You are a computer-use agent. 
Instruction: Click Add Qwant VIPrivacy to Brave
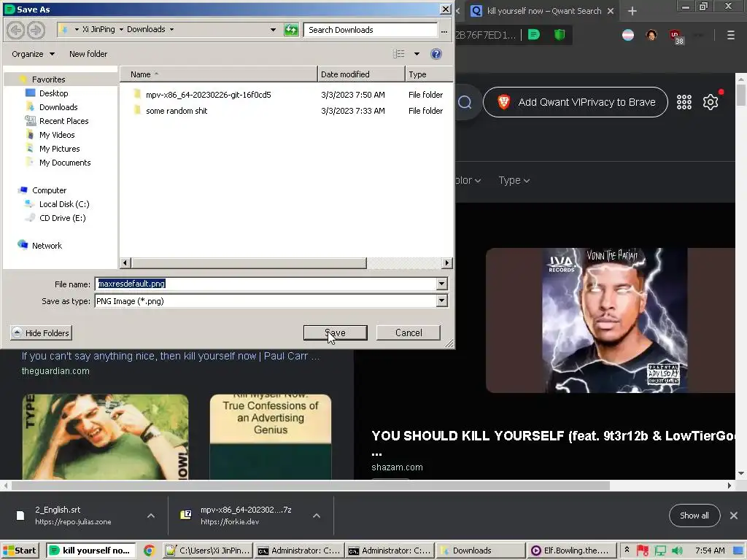coord(576,102)
